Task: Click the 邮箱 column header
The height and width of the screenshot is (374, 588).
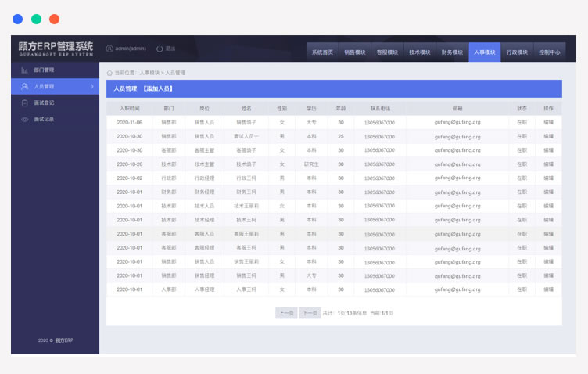Action: (457, 109)
